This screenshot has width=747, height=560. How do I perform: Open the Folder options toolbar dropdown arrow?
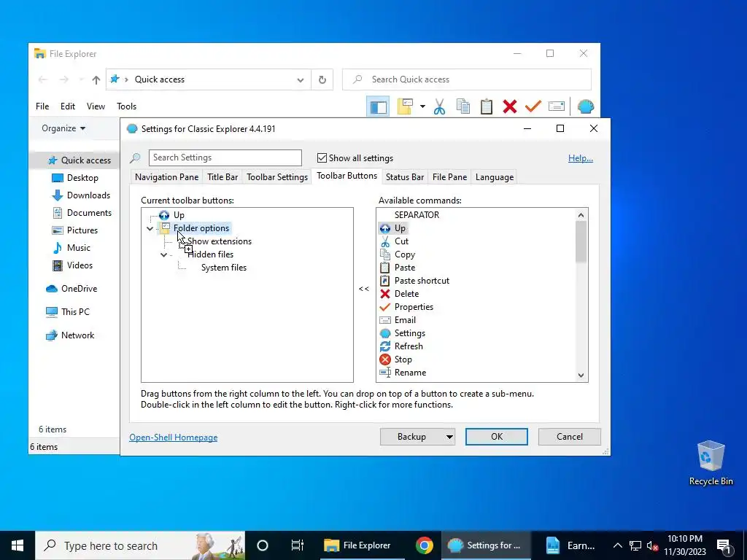click(422, 106)
